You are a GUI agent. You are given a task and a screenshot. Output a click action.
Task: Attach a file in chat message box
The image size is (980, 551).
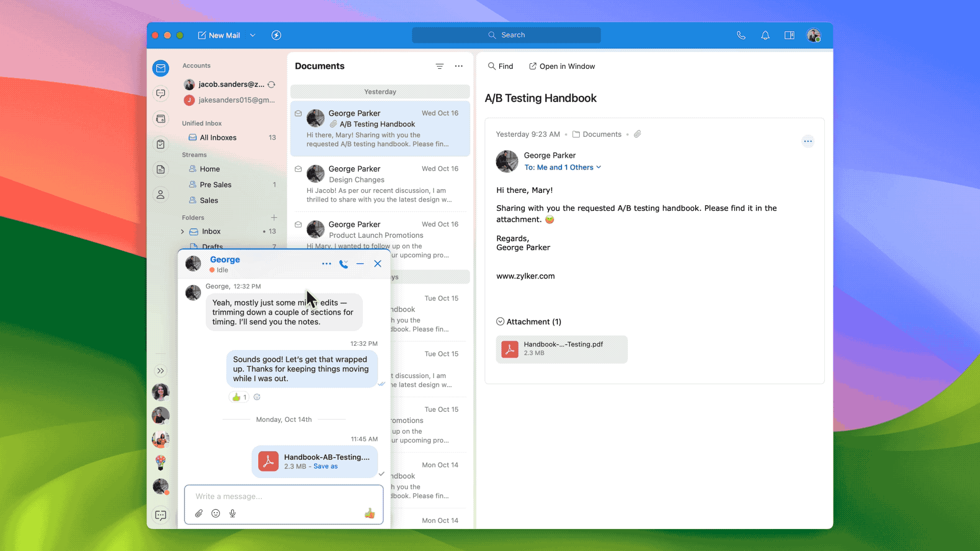click(199, 513)
